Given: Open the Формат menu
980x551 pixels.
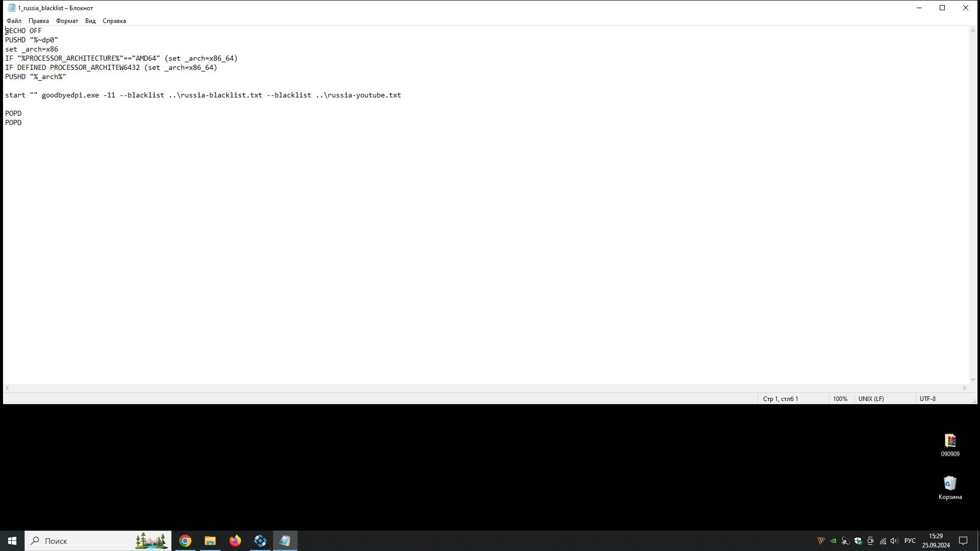Looking at the screenshot, I should (x=67, y=21).
